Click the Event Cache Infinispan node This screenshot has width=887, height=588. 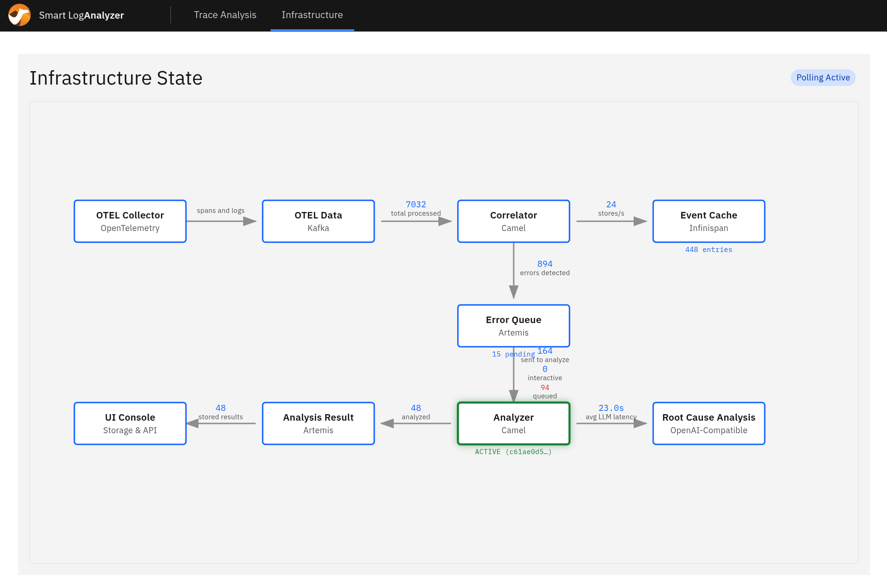(709, 221)
